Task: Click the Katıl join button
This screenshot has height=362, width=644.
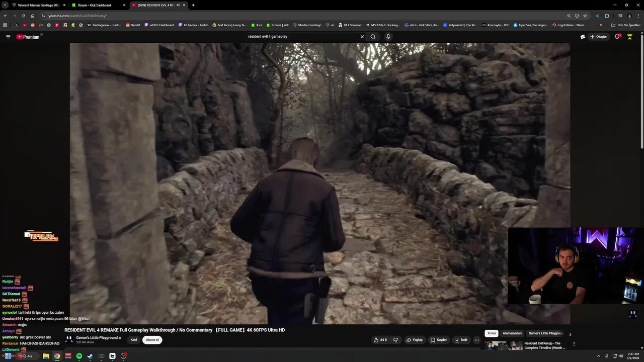Action: click(x=134, y=340)
